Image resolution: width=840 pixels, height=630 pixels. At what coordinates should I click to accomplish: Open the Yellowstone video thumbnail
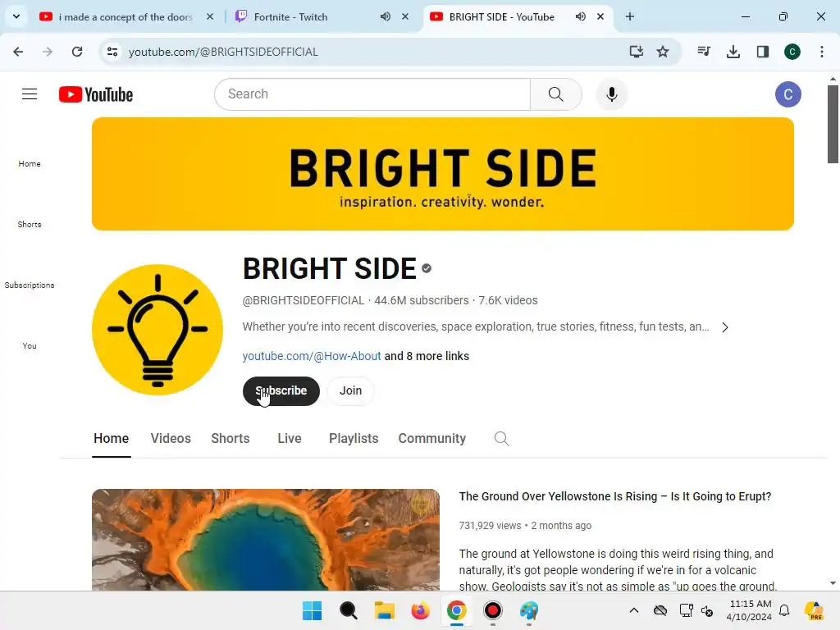[x=266, y=540]
